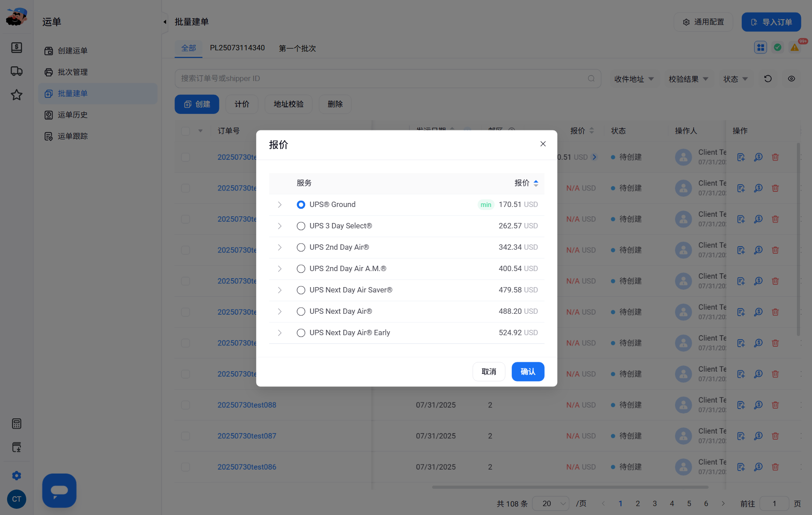Open the star favorites icon in left rail

(x=16, y=95)
